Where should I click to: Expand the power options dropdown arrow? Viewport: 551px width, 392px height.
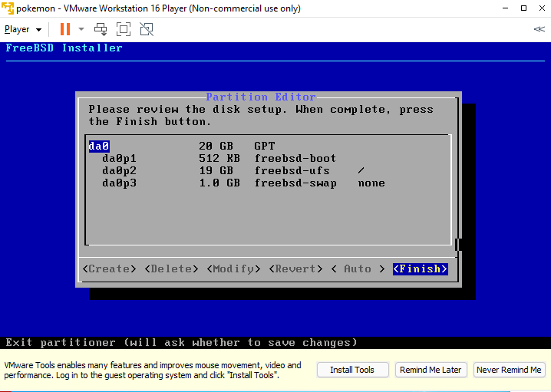81,29
